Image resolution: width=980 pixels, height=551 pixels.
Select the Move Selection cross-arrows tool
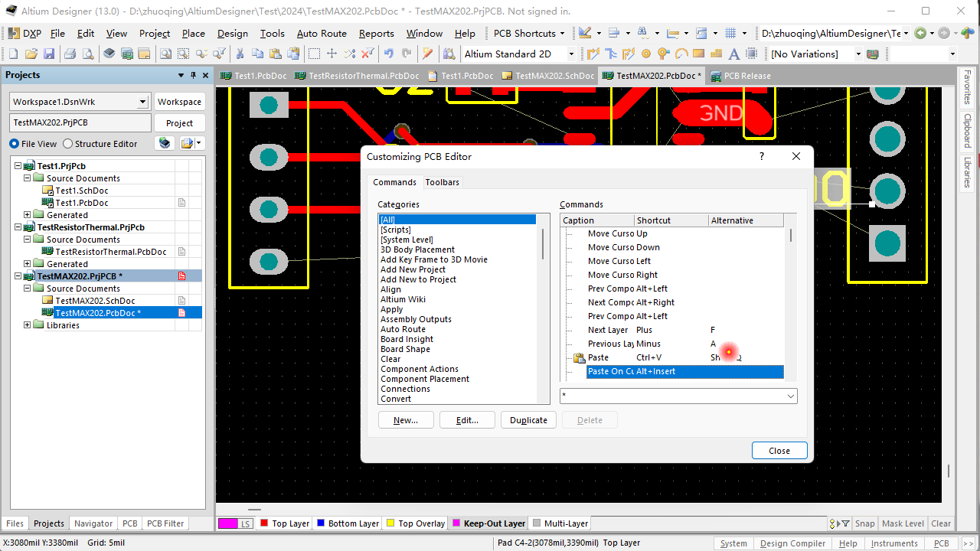click(332, 54)
